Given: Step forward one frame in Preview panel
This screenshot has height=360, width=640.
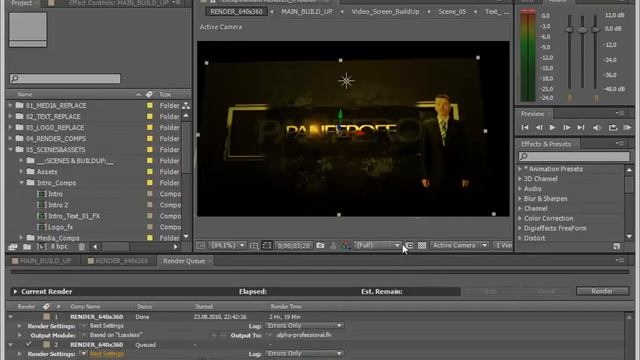Looking at the screenshot, I should 567,128.
